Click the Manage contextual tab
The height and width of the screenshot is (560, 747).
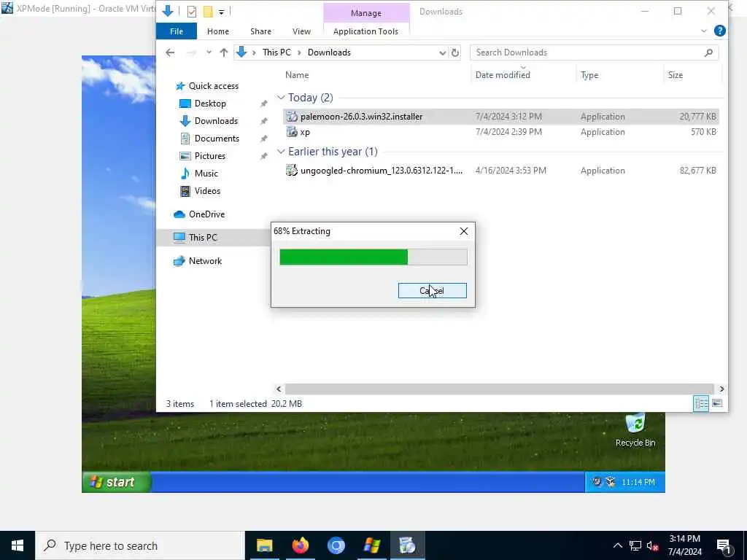366,13
